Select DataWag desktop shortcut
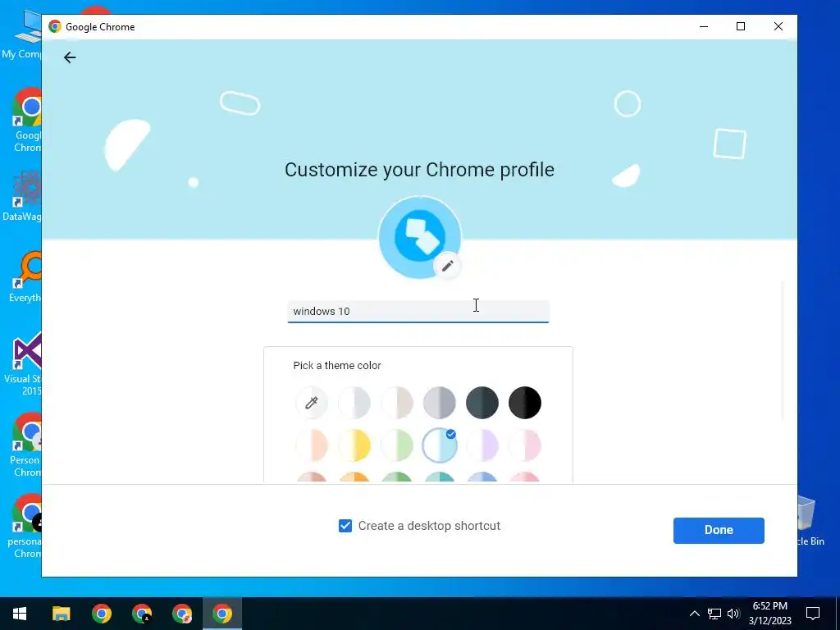This screenshot has width=840, height=630. tap(21, 195)
